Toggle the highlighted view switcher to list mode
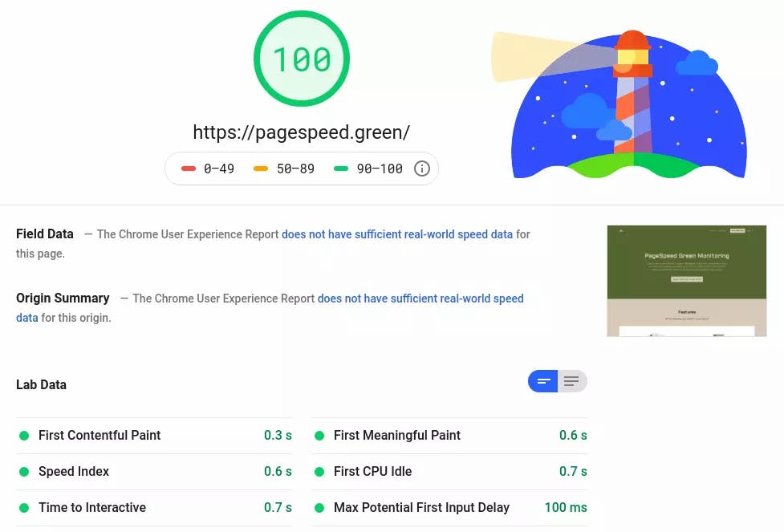 [x=571, y=381]
